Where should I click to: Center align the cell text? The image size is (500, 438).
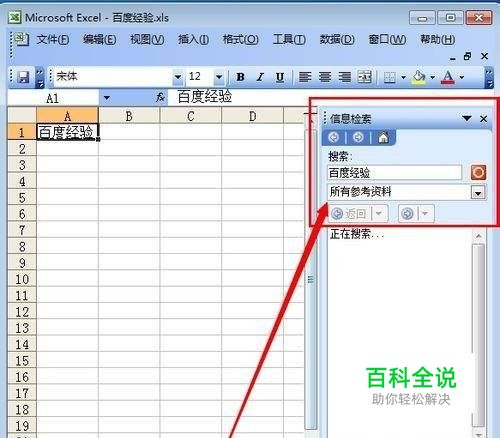coord(325,77)
